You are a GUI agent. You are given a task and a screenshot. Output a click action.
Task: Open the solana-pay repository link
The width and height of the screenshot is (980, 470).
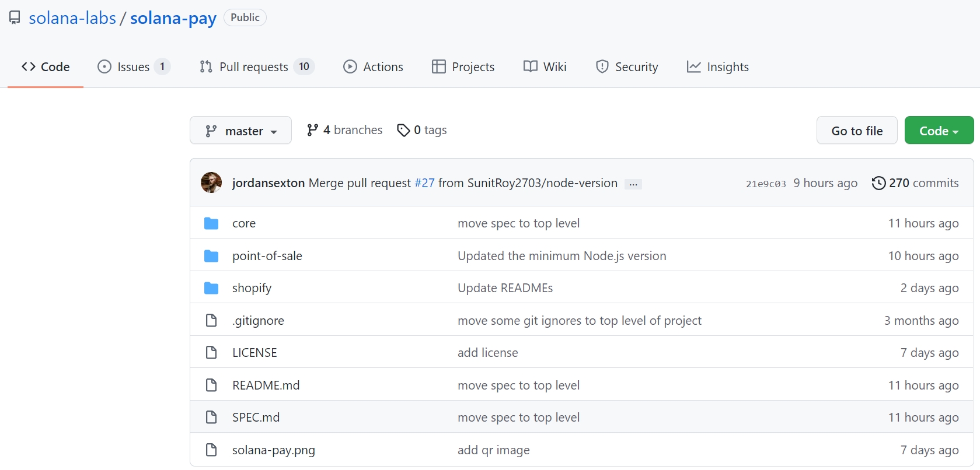(x=173, y=18)
